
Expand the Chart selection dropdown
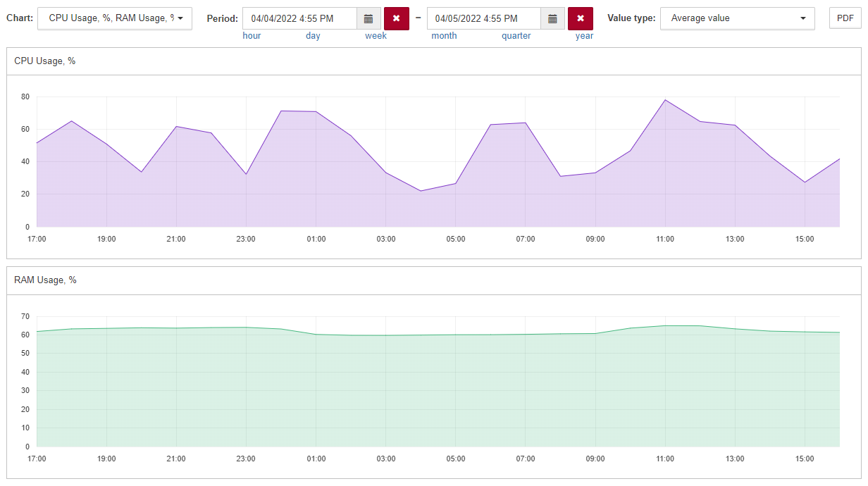pyautogui.click(x=115, y=18)
